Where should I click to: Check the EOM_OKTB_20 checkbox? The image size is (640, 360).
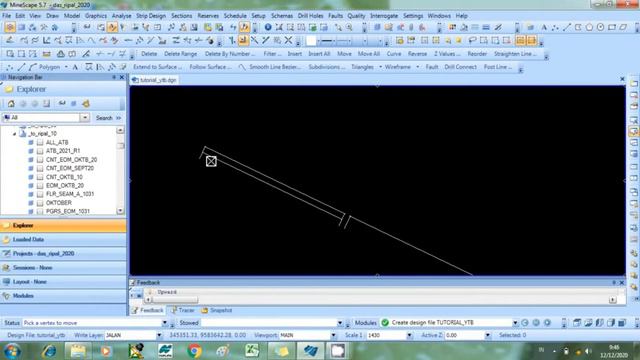coord(40,185)
